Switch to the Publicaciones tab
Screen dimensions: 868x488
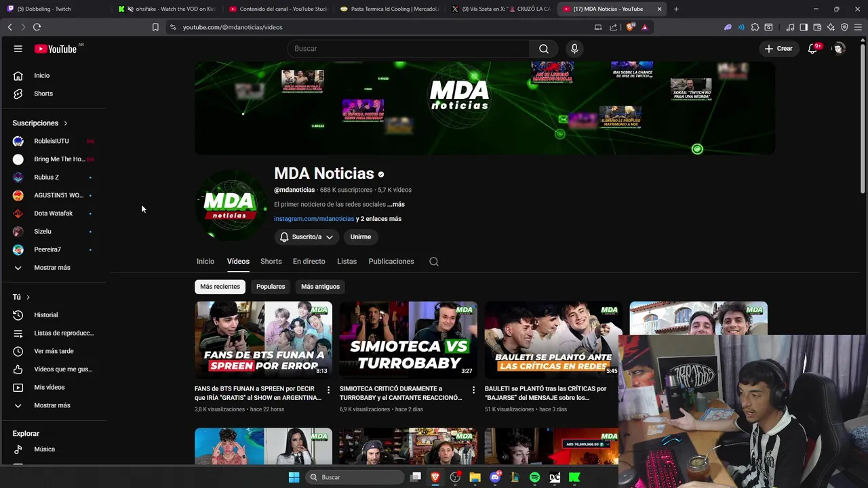click(391, 262)
